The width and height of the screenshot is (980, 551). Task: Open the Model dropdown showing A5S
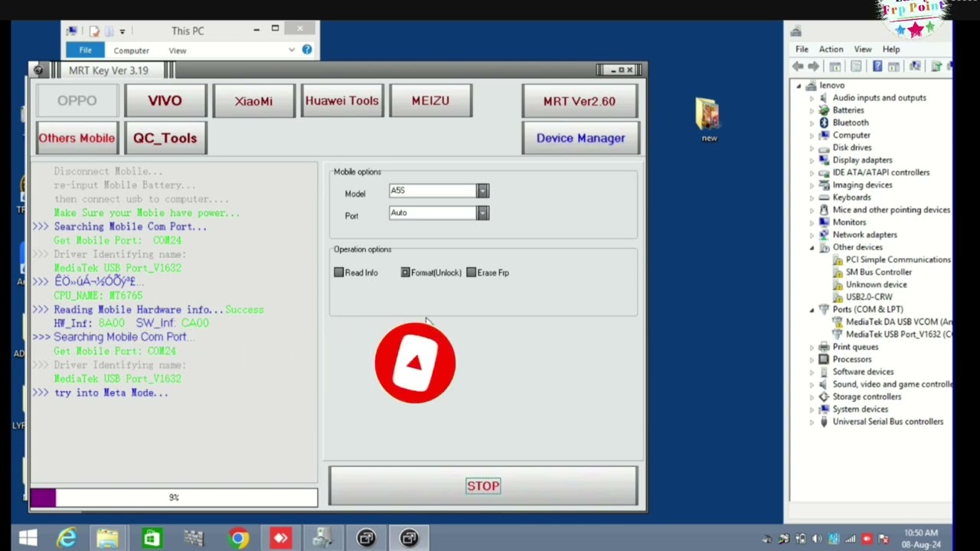tap(482, 191)
